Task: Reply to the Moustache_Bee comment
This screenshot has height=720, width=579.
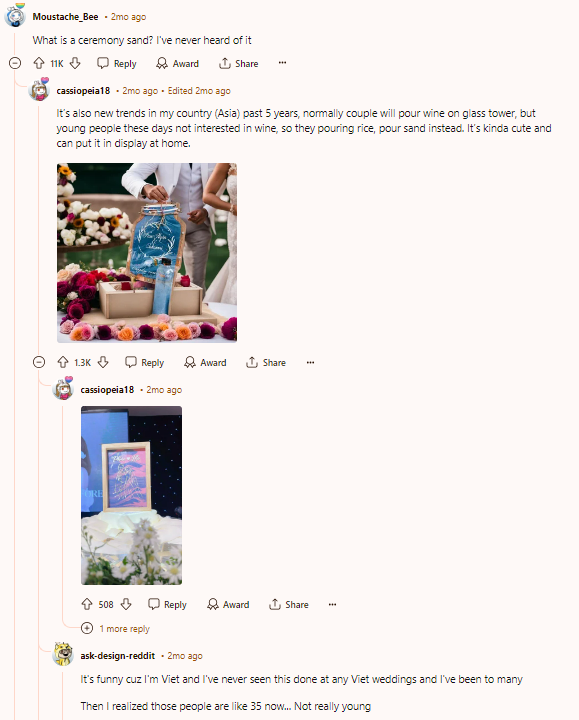Action: coord(117,63)
